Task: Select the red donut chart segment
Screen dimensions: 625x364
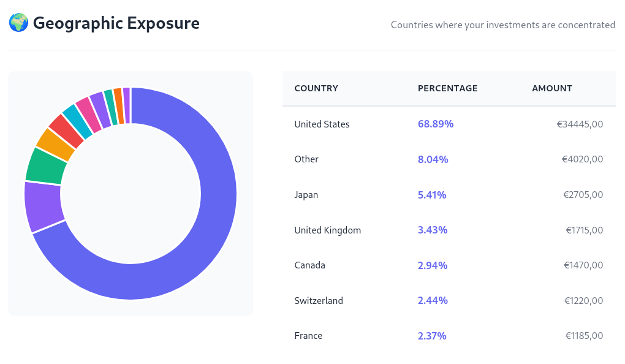Action: (x=66, y=131)
